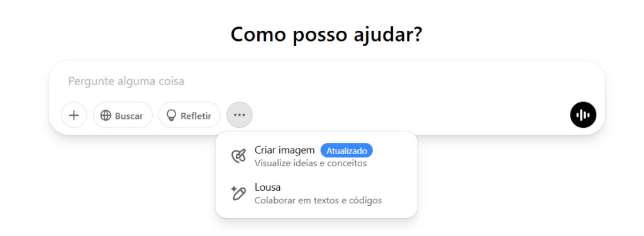Viewport: 644px width, 236px height.
Task: Collapse the tools popup via the ellipsis button
Action: click(240, 115)
